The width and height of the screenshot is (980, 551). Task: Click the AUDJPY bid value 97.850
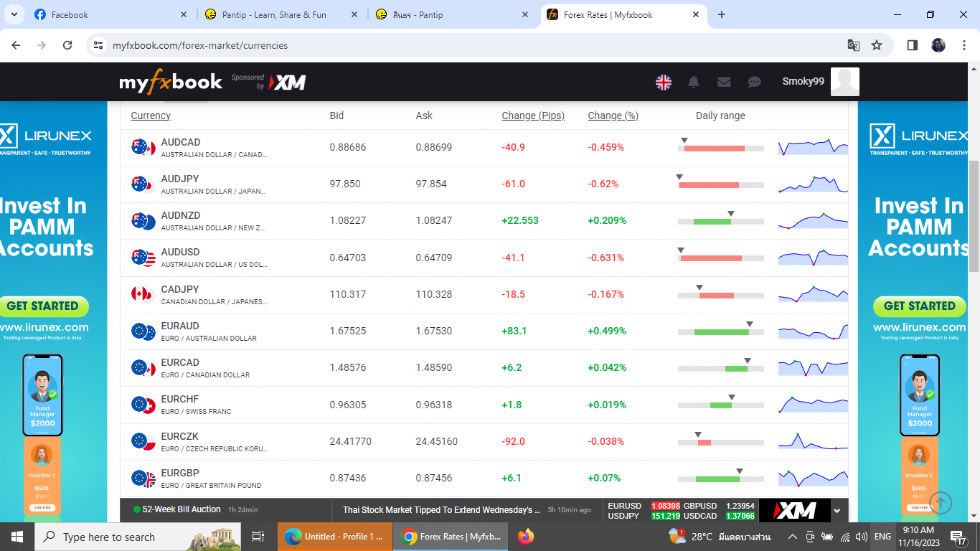(345, 184)
